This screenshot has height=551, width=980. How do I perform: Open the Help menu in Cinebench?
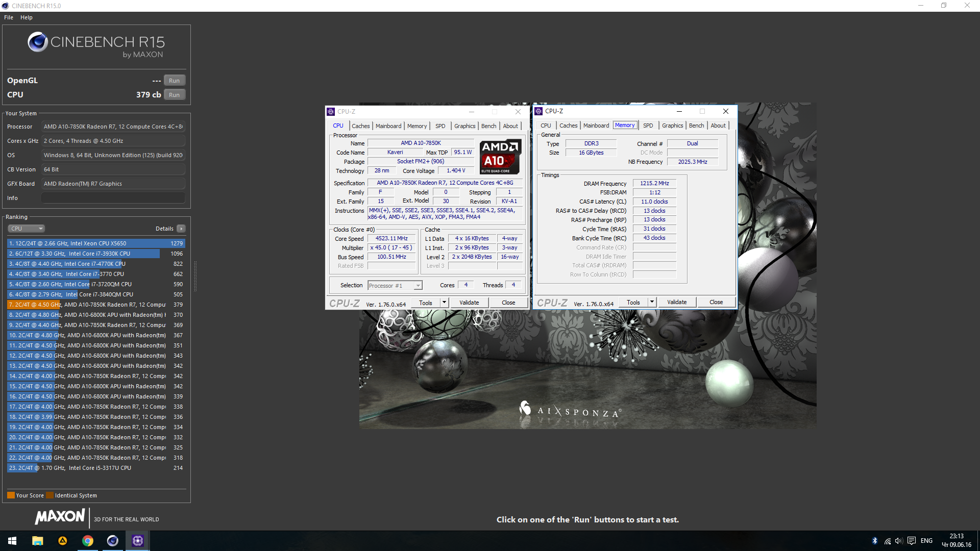27,17
